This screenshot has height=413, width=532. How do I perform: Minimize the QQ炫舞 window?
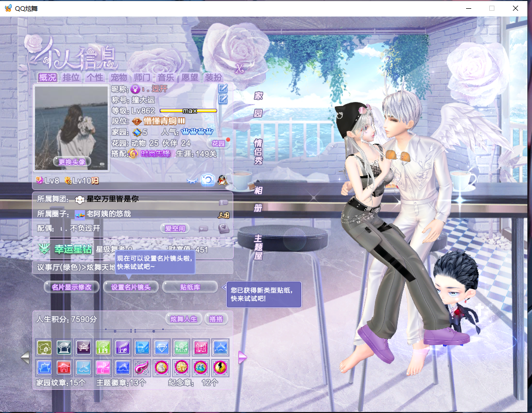469,8
